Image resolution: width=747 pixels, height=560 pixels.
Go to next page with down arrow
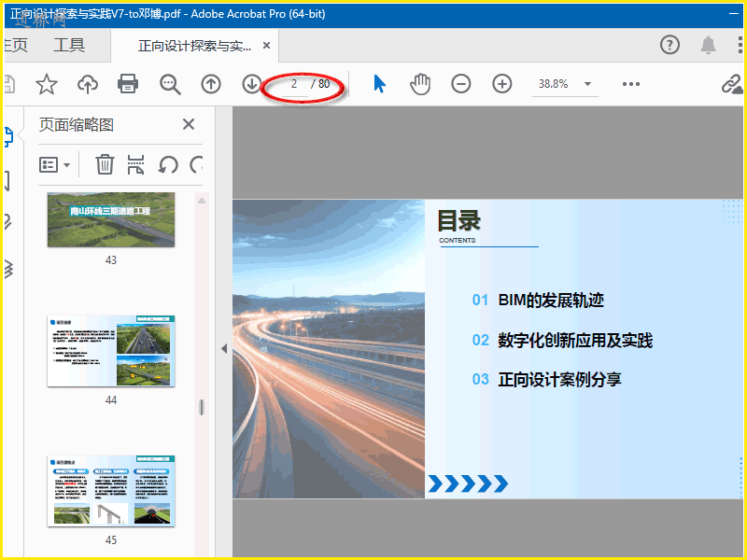click(251, 84)
